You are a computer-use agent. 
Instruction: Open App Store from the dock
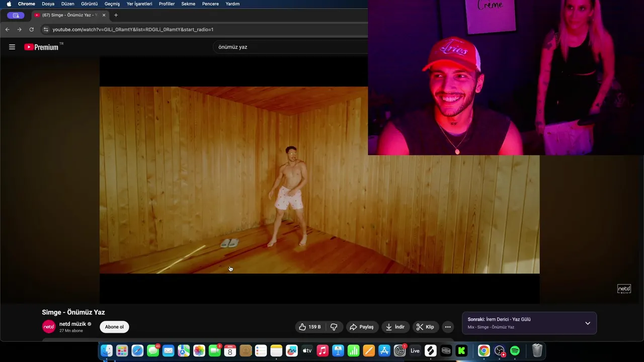click(x=384, y=350)
